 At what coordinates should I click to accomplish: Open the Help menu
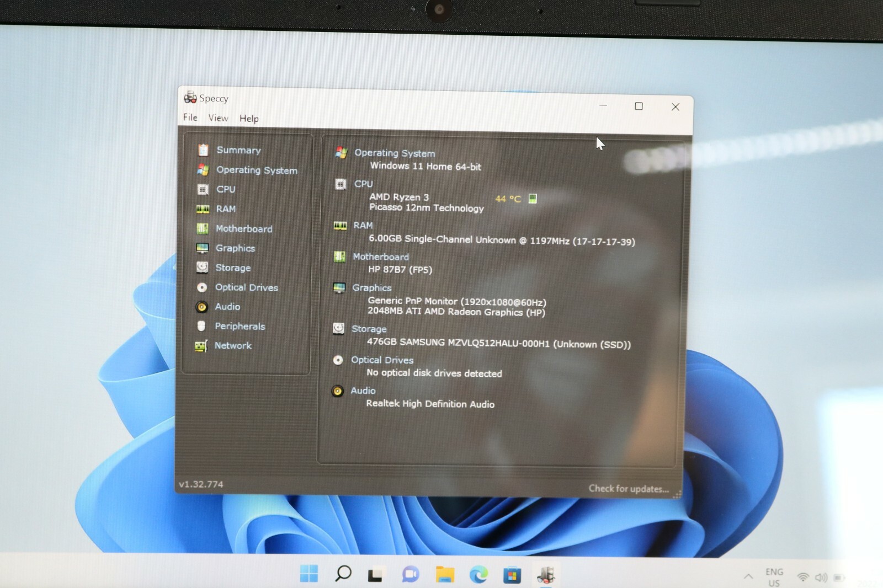[249, 119]
